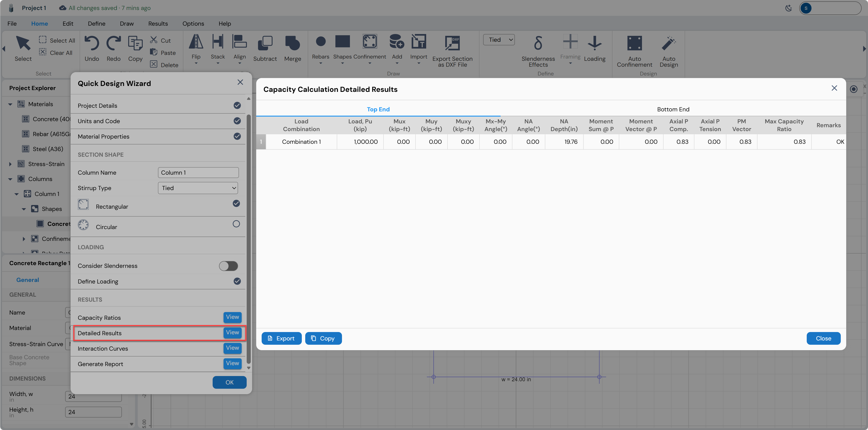Click the wizard's vertical scrollbar
This screenshot has width=868, height=430.
coord(249,239)
